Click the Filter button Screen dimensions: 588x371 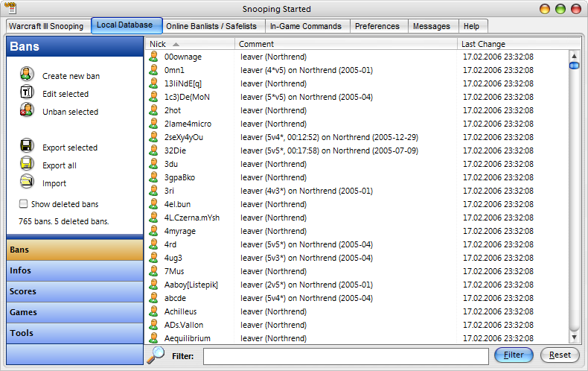(x=514, y=355)
